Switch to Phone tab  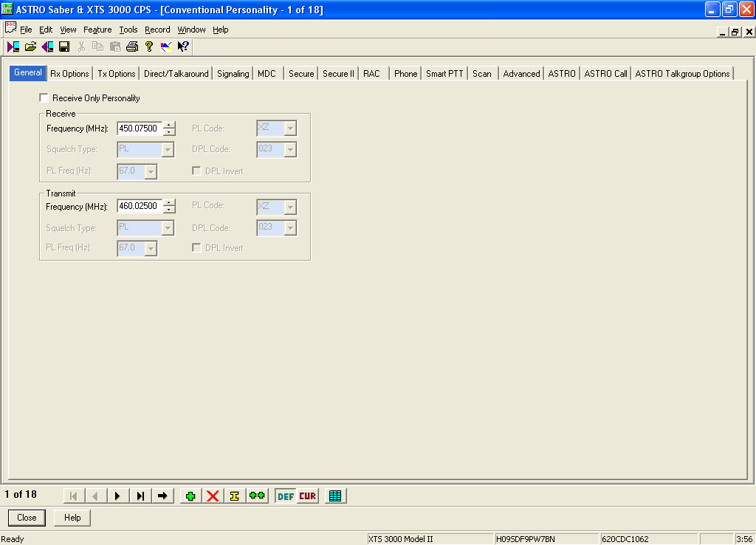pos(405,74)
